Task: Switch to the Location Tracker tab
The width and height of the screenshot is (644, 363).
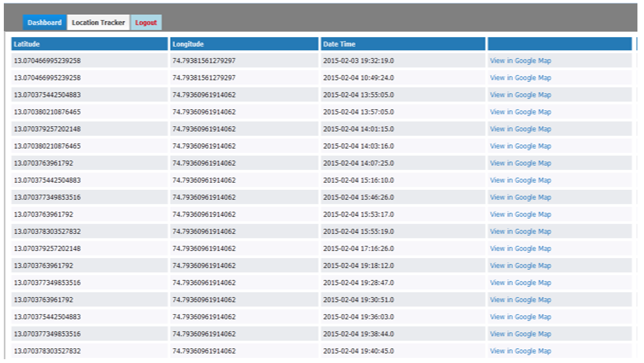Action: click(x=98, y=22)
